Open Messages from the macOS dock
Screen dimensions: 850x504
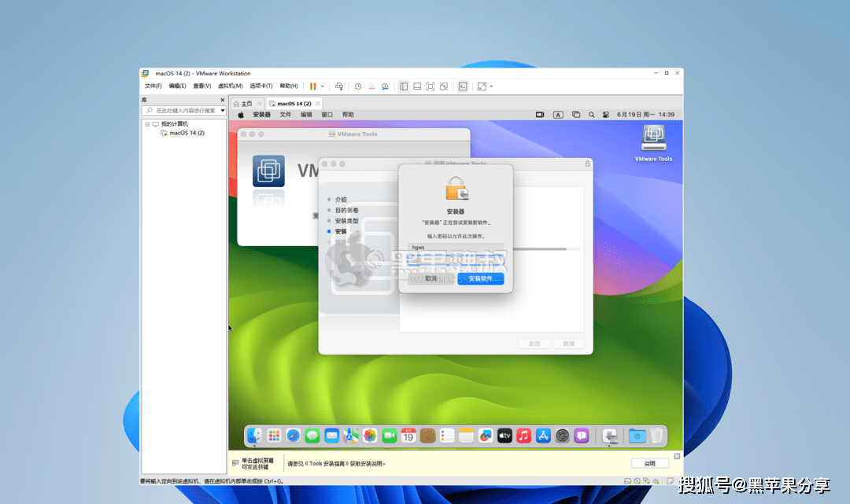click(x=312, y=436)
